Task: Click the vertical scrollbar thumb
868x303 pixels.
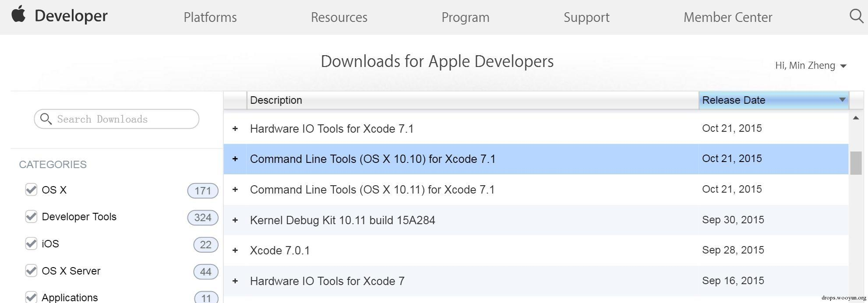Action: [x=856, y=163]
